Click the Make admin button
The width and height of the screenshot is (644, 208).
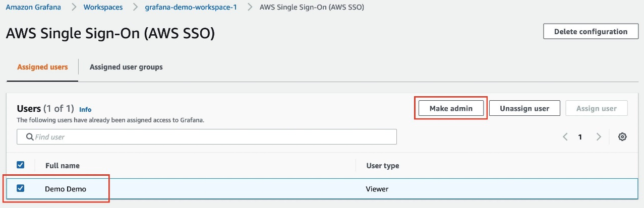coord(451,108)
